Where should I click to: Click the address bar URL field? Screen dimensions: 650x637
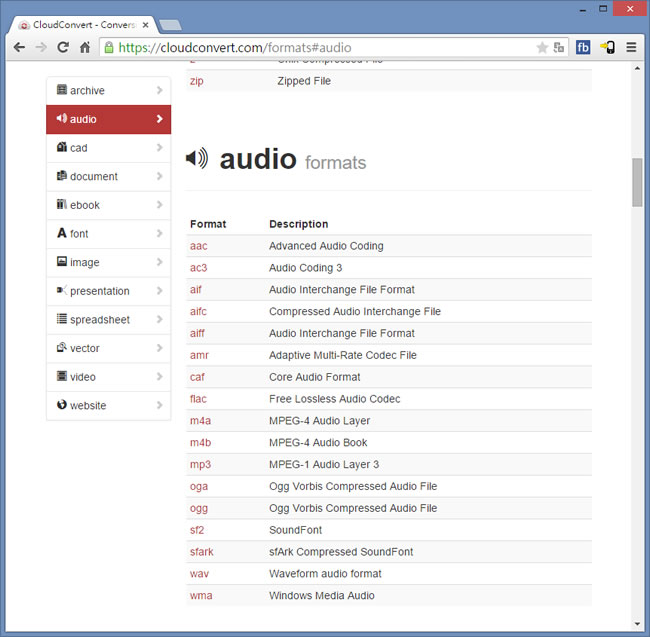320,47
